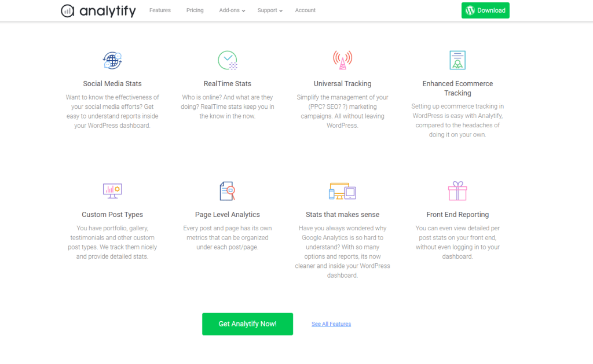Click the Universal Tracking heading

pyautogui.click(x=343, y=84)
